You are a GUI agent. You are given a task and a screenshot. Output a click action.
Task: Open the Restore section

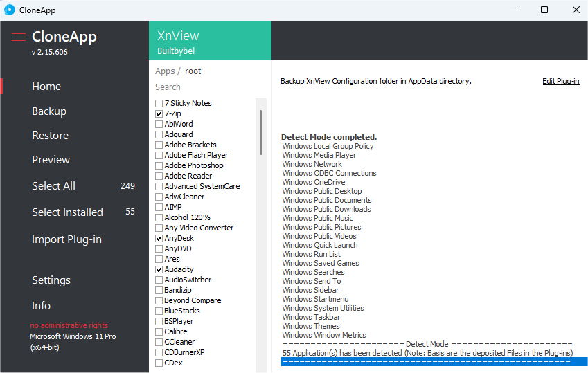coord(51,136)
